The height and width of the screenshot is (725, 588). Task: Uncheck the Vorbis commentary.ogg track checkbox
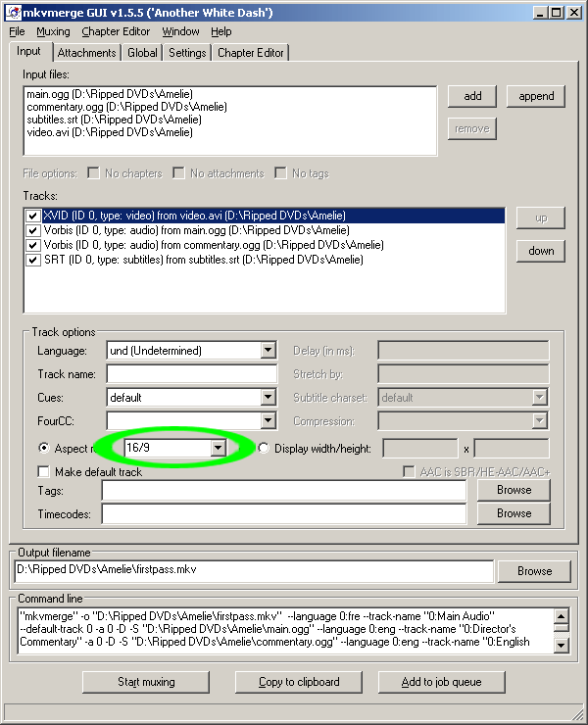click(x=32, y=245)
